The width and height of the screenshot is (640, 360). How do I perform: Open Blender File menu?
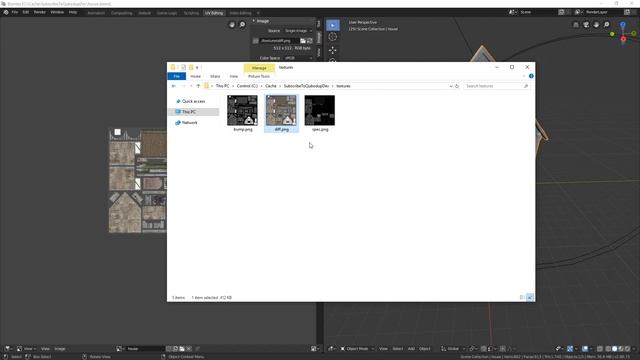click(15, 12)
